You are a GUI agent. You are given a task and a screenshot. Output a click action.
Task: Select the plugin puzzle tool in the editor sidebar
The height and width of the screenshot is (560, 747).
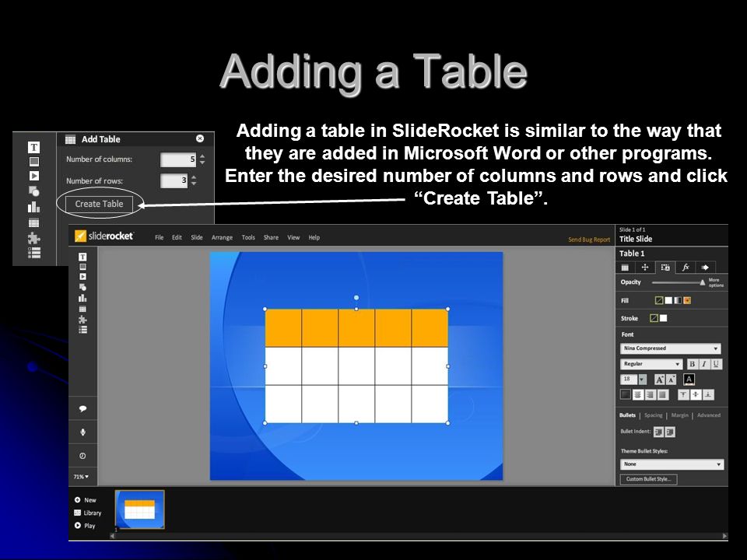(x=82, y=319)
